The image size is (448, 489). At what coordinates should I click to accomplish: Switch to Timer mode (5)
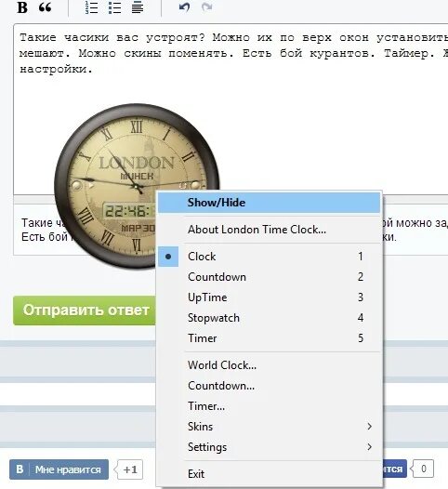point(269,338)
